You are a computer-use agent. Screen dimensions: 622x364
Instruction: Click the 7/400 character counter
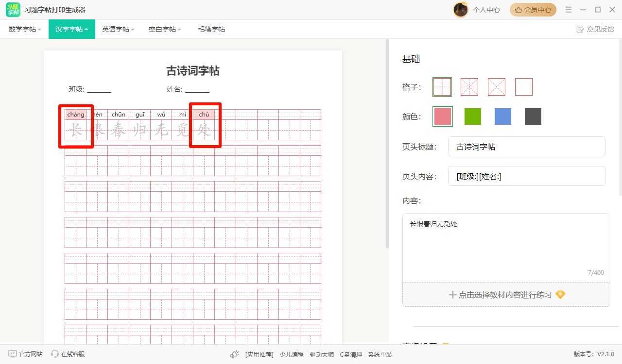coord(596,273)
